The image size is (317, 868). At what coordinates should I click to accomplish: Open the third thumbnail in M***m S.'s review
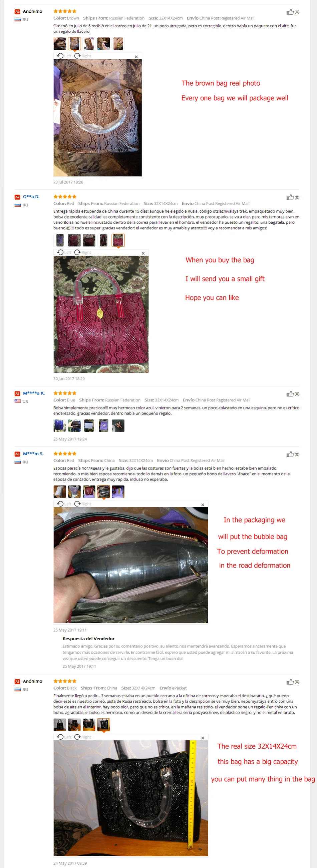click(x=89, y=492)
